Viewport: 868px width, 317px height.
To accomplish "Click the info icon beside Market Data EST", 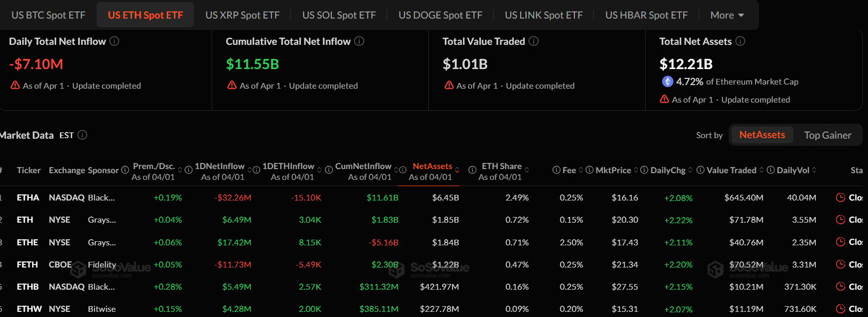I will (82, 135).
